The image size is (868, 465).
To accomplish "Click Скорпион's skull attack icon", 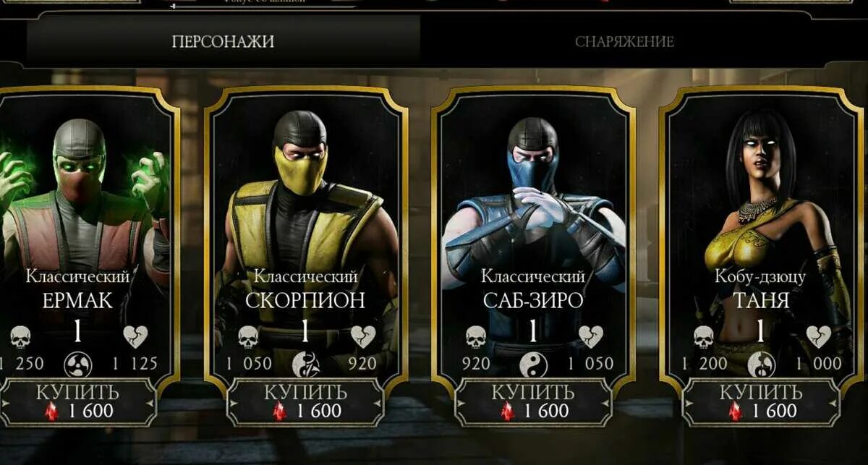I will click(248, 336).
